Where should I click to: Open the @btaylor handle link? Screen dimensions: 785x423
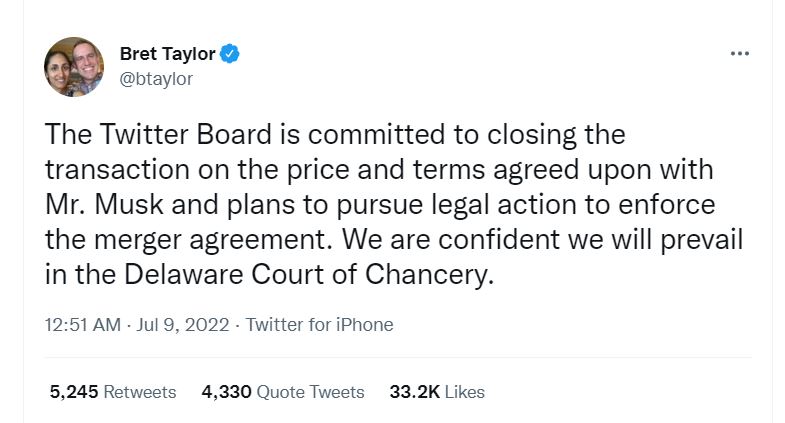(156, 79)
